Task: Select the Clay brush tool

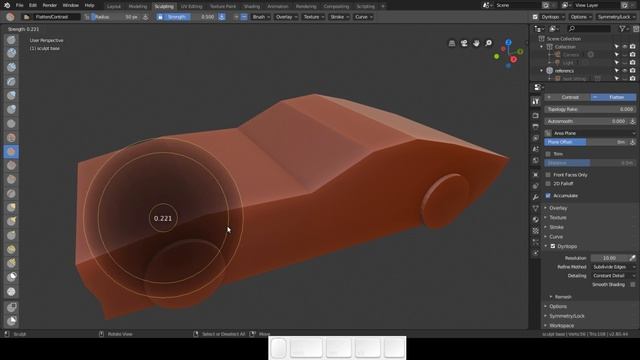Action: point(11,53)
